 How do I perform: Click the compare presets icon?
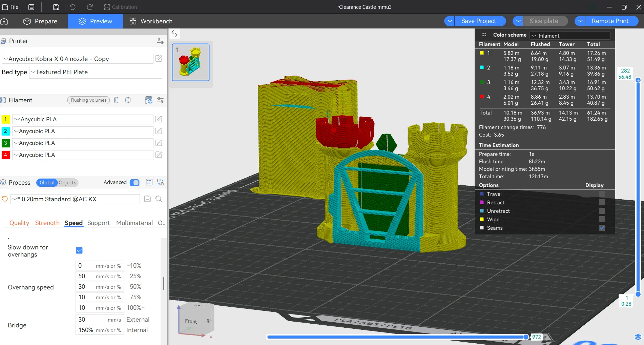point(161,182)
